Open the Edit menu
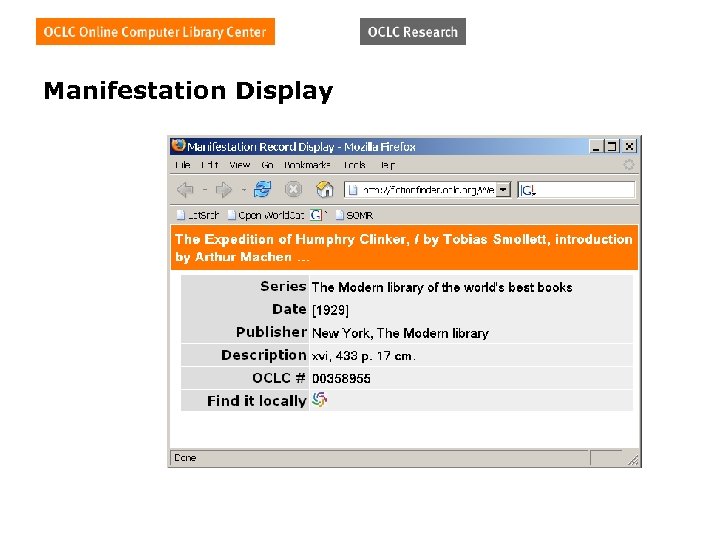Screen dimensions: 720x540 pos(209,164)
